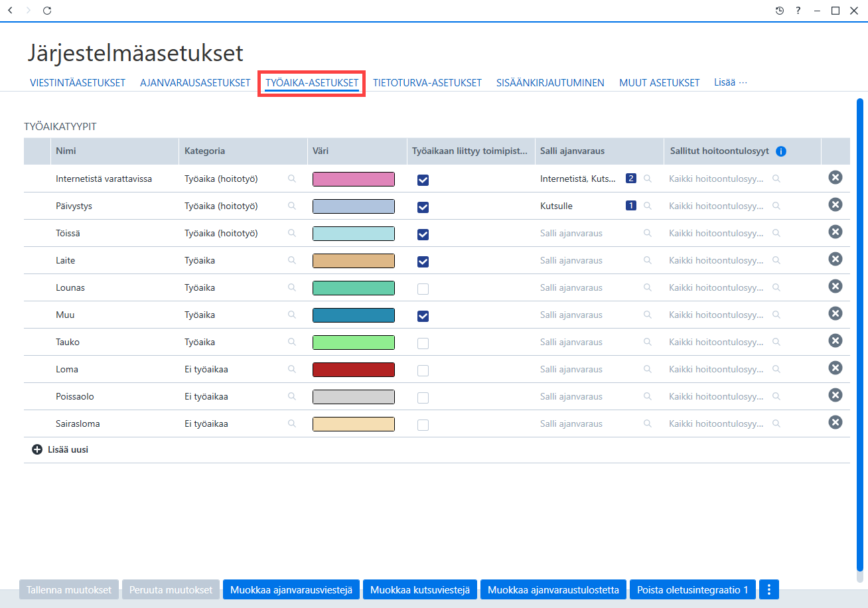Reload the page with the refresh icon
This screenshot has width=868, height=608.
click(x=46, y=11)
